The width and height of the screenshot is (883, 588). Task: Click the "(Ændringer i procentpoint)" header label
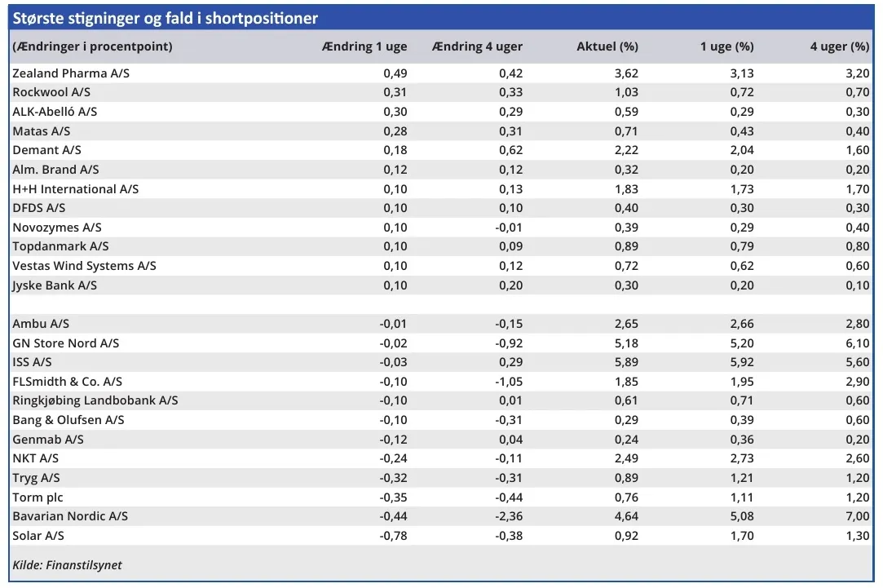(92, 46)
